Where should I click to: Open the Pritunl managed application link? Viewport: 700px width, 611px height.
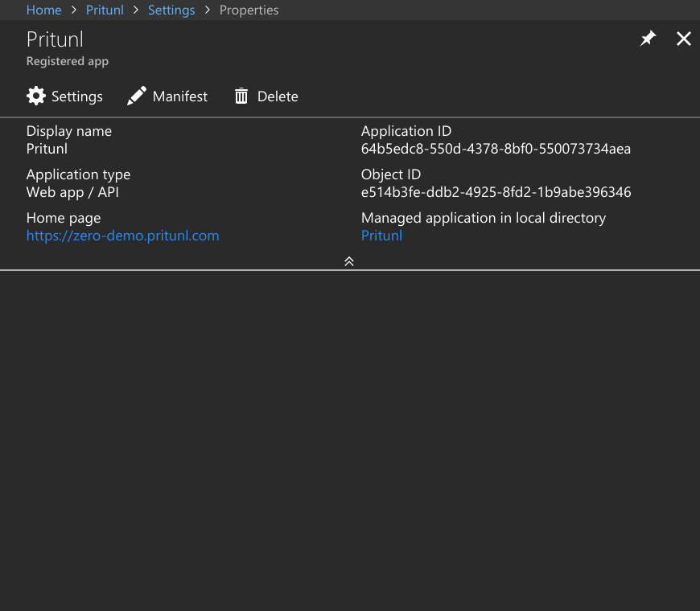(x=381, y=236)
